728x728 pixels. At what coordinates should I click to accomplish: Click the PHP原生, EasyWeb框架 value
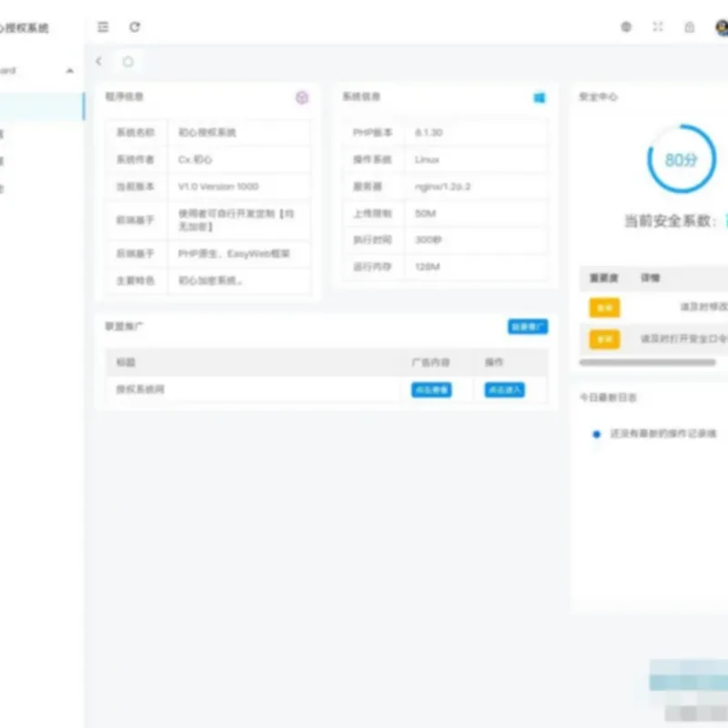(234, 254)
